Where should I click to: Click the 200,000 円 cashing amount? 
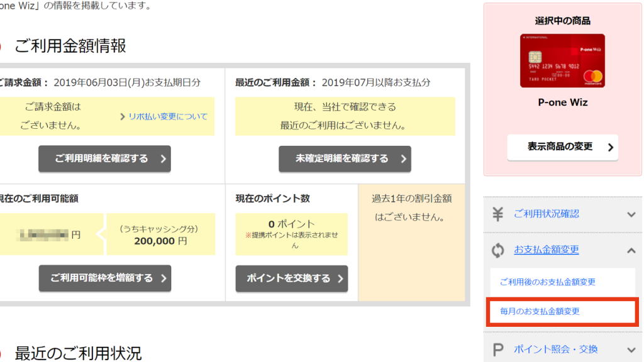[160, 241]
